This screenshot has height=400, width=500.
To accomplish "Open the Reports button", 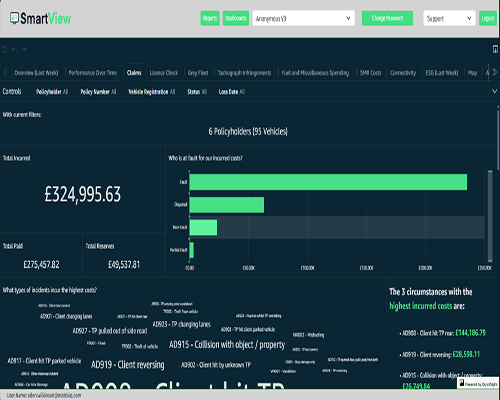I will [210, 18].
